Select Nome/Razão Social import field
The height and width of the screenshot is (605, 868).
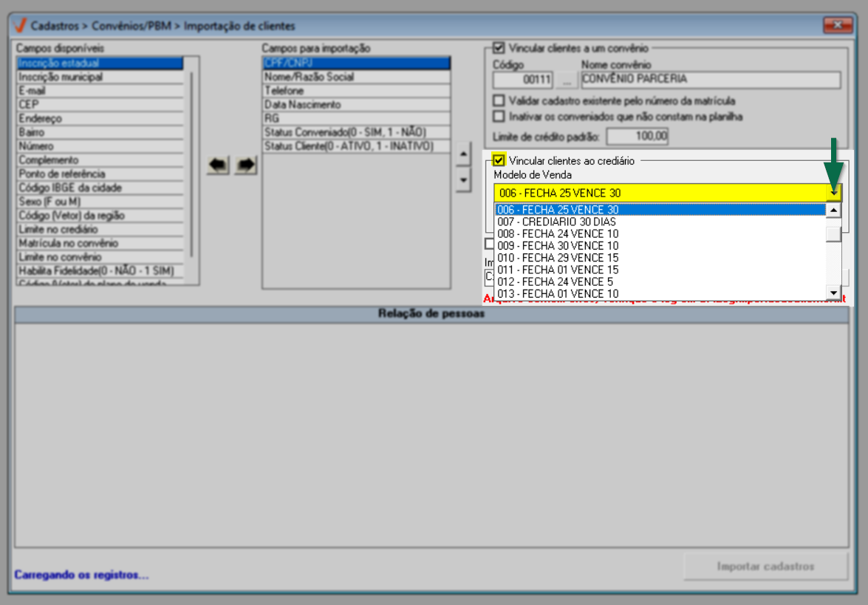click(x=356, y=77)
